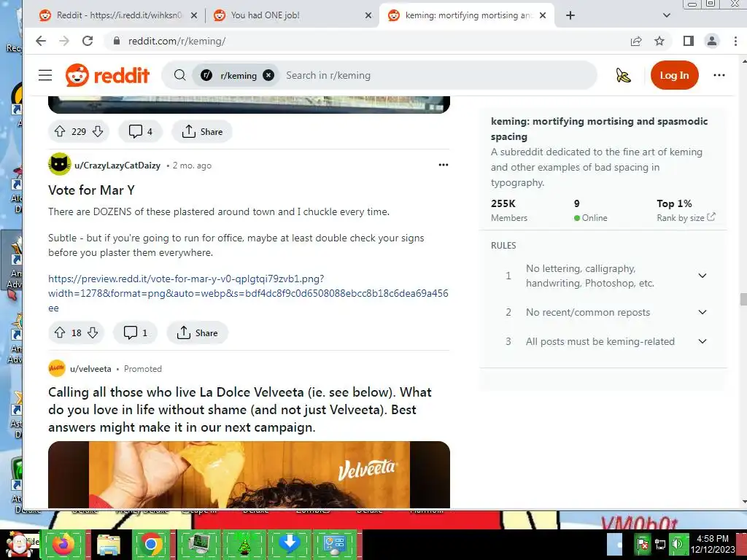Switch to You had ONE job! tab
This screenshot has height=560, width=747.
point(292,15)
